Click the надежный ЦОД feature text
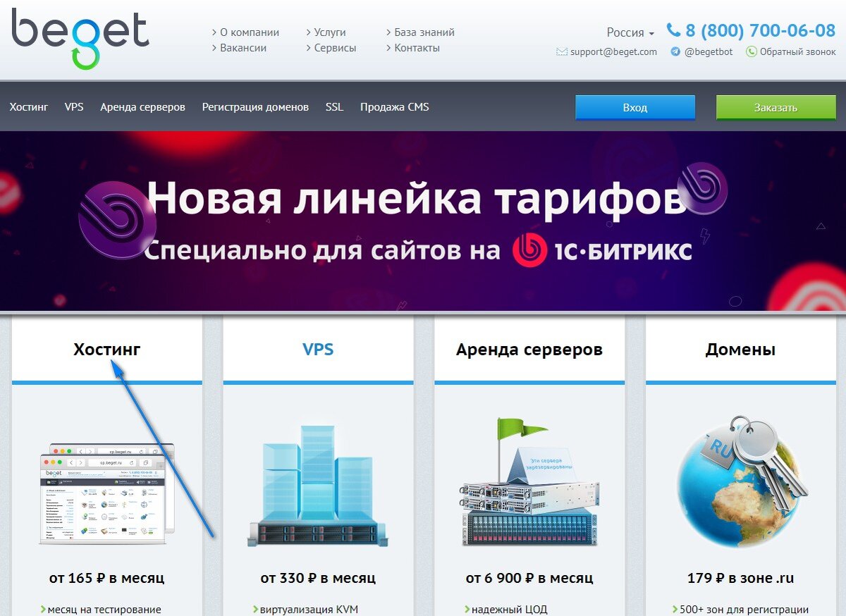 point(509,609)
